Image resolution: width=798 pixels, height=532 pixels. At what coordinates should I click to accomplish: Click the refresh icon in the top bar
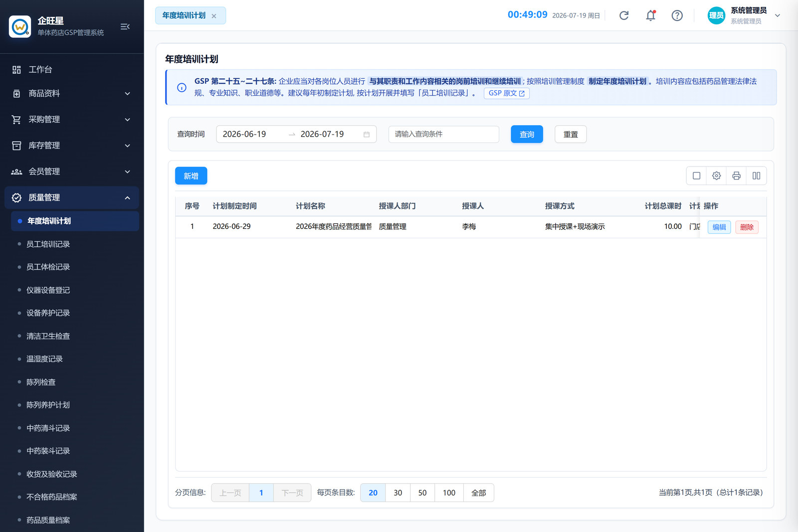624,15
